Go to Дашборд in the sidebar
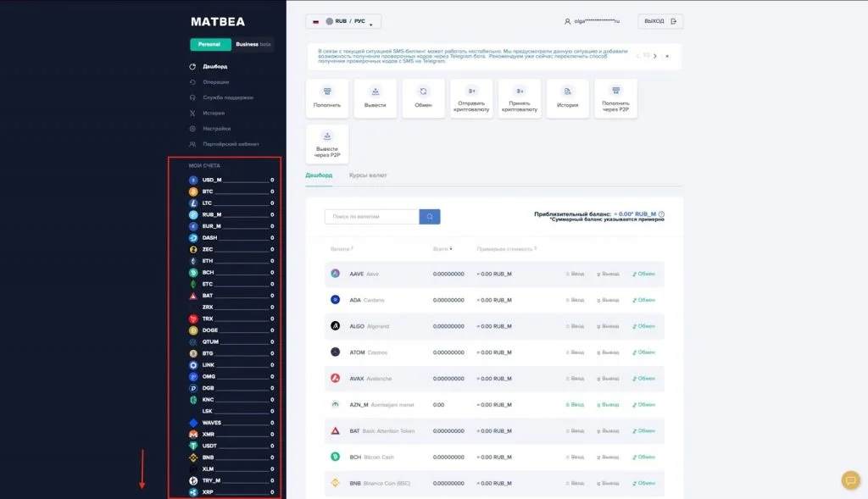The width and height of the screenshot is (868, 499). (214, 66)
